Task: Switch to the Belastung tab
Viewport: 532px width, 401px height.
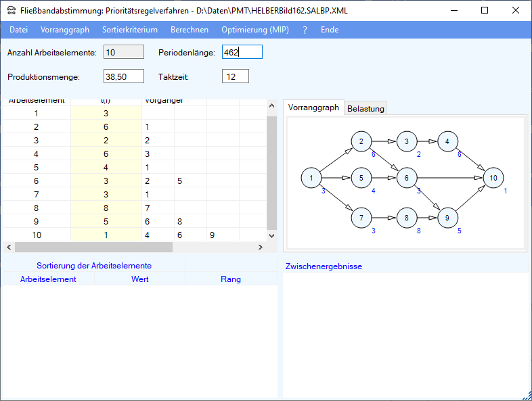Action: pos(365,108)
